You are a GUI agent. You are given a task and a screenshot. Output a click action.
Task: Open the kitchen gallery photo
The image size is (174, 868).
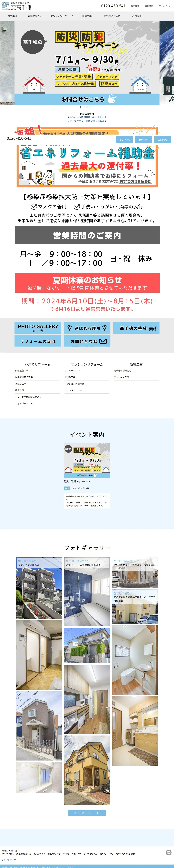tap(87, 699)
